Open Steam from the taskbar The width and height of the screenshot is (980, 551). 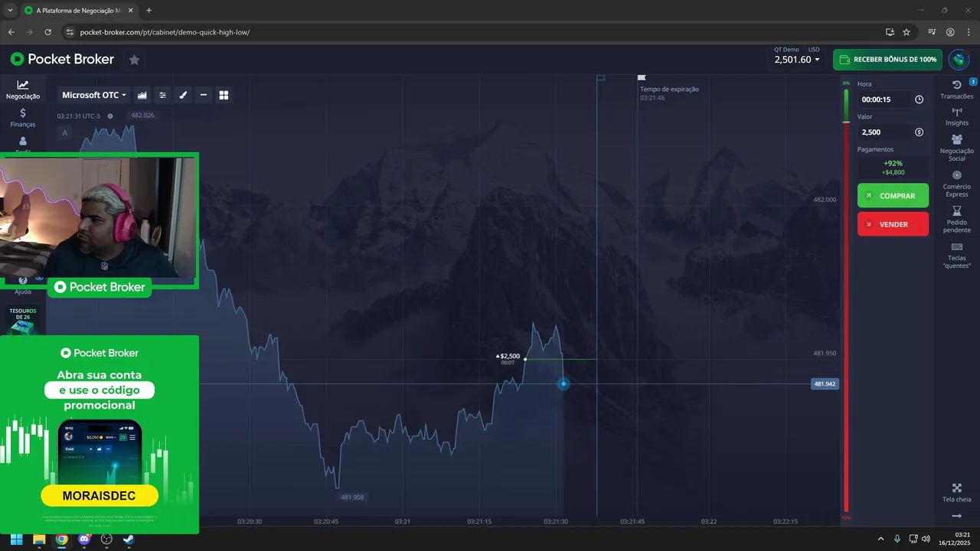(x=129, y=539)
